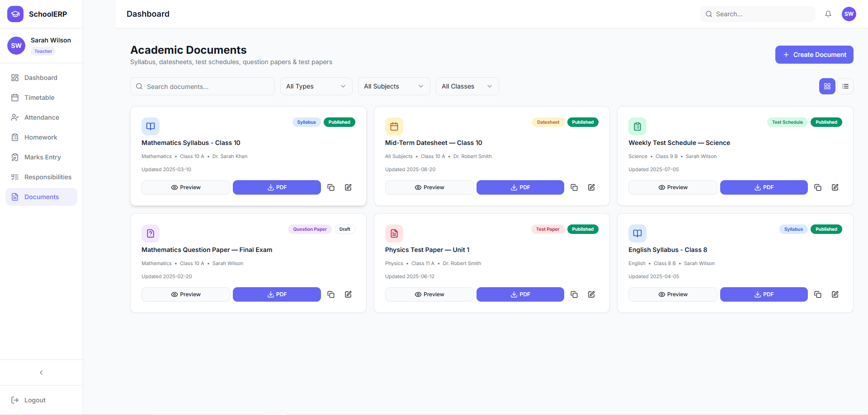The image size is (868, 415).
Task: Preview the Mid-Term Datesheet
Action: (429, 187)
